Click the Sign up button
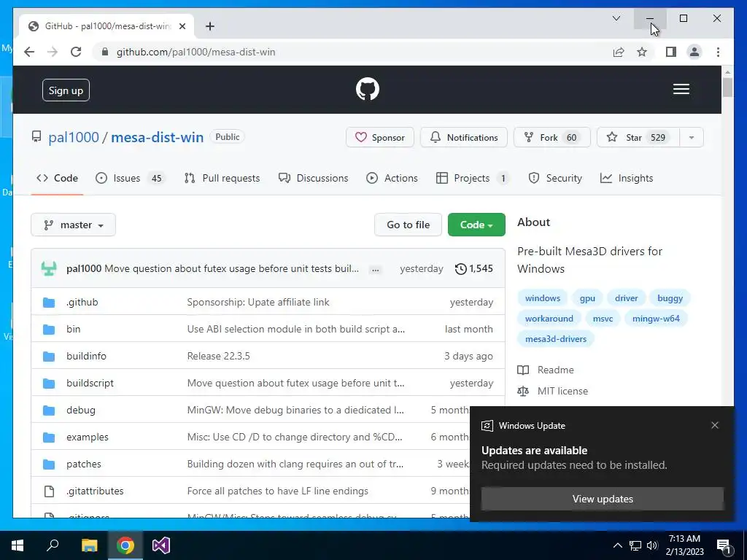This screenshot has height=560, width=747. coord(66,90)
